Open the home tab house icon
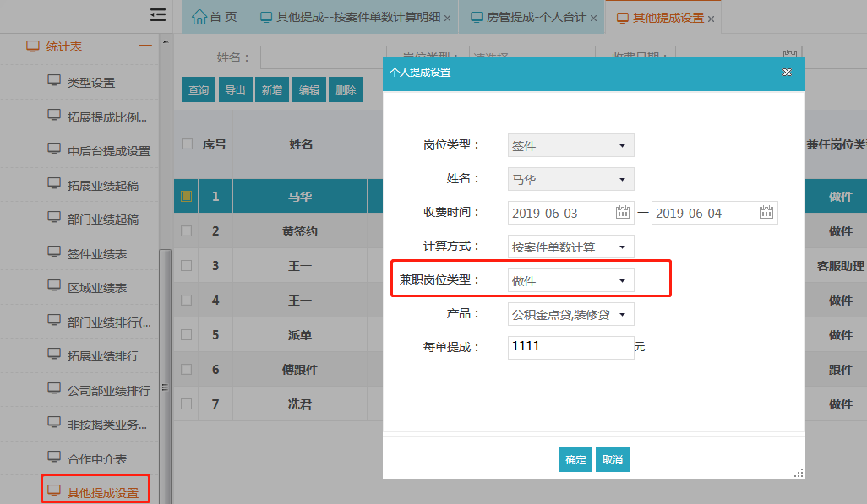 199,17
